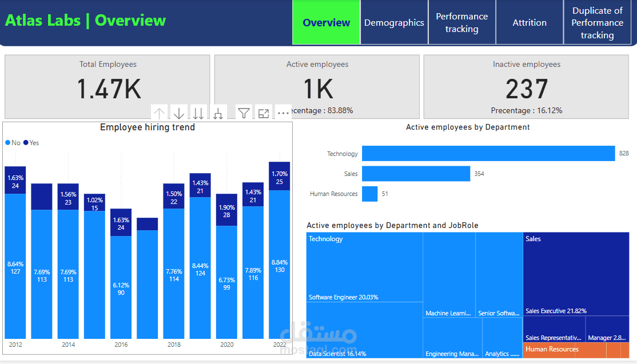
Task: Click the 'Precentage : 16.12%' text
Action: click(527, 110)
